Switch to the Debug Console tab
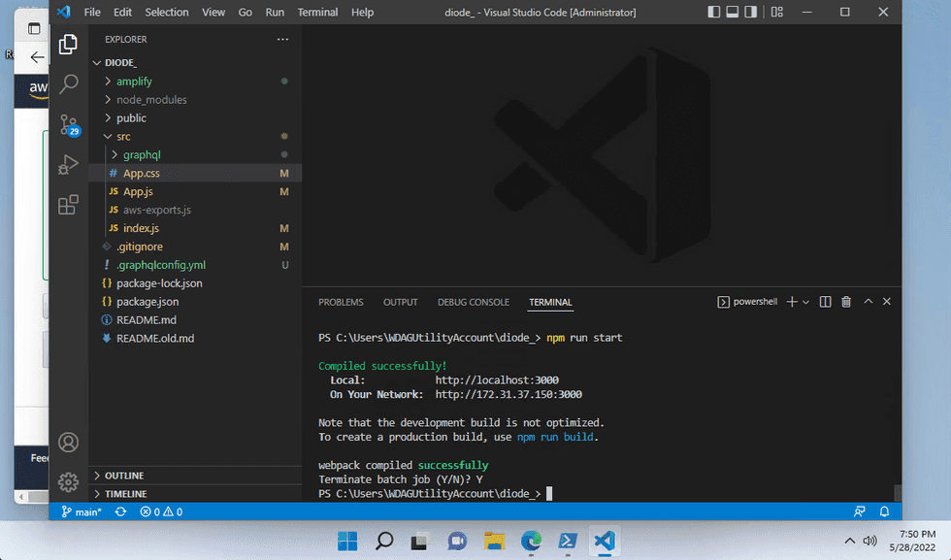The height and width of the screenshot is (560, 951). point(474,302)
